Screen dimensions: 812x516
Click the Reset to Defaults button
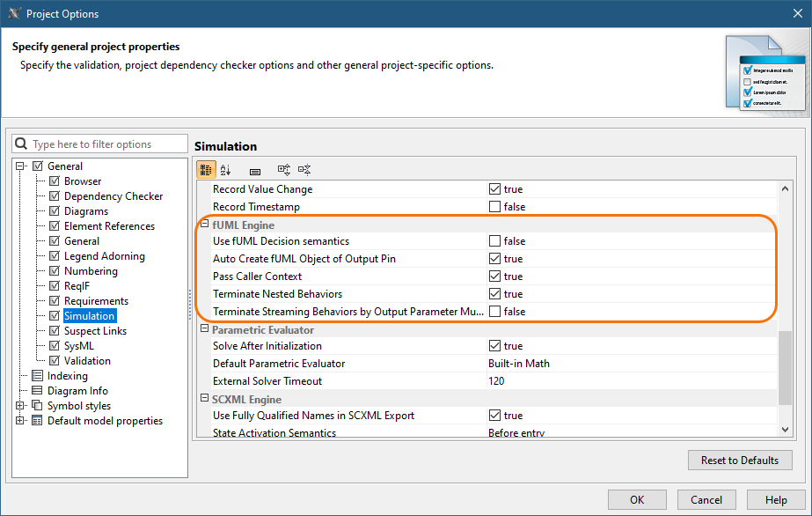739,460
